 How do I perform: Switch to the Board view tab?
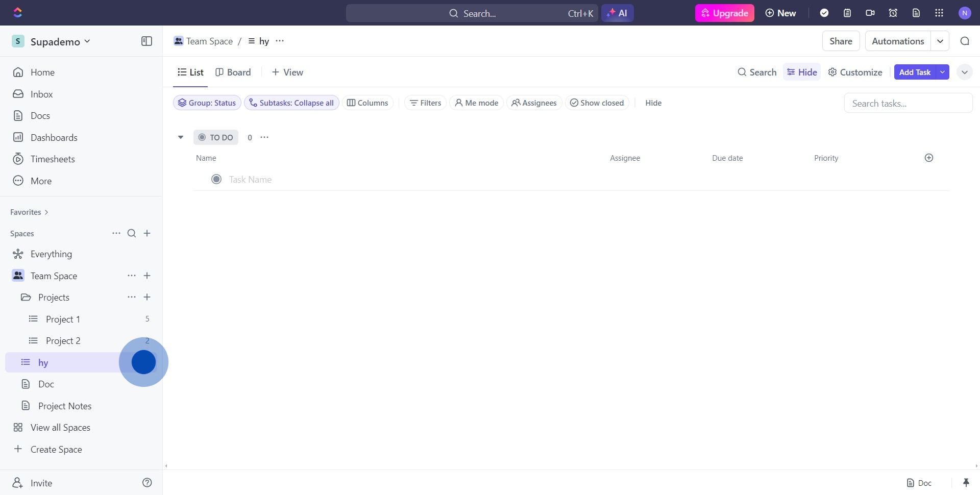tap(233, 72)
